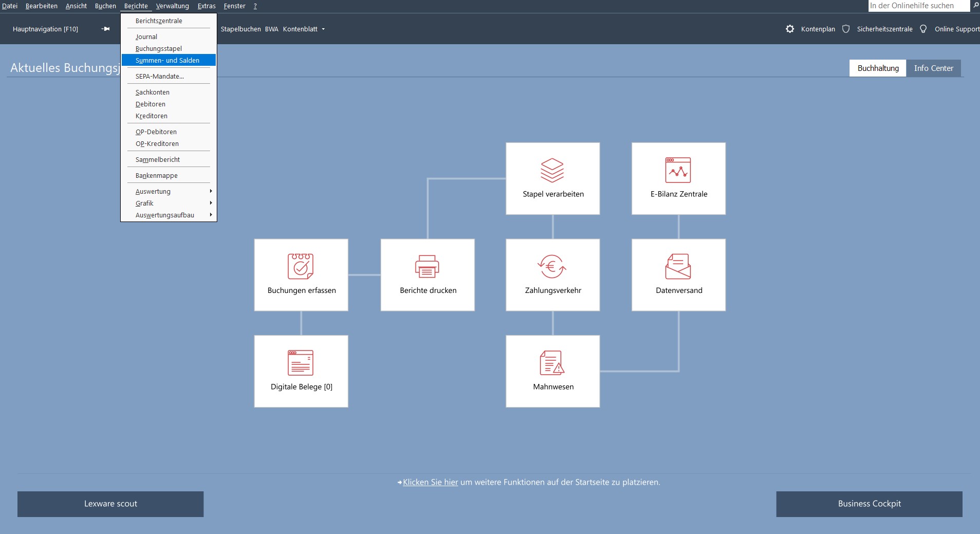The image size is (980, 534).
Task: Open the Ansicht menu
Action: tap(76, 6)
